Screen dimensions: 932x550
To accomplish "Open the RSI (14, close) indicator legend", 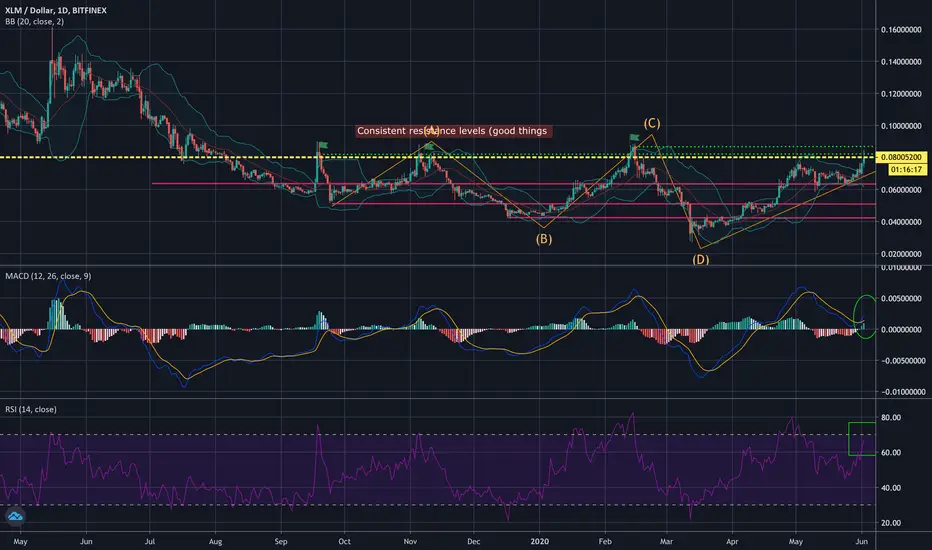I will tap(31, 409).
